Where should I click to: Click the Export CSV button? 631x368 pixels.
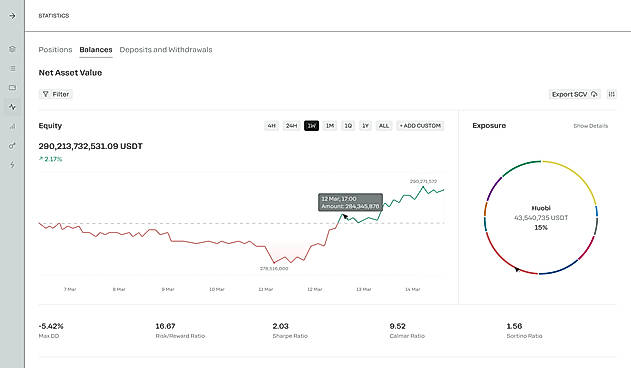pos(574,94)
